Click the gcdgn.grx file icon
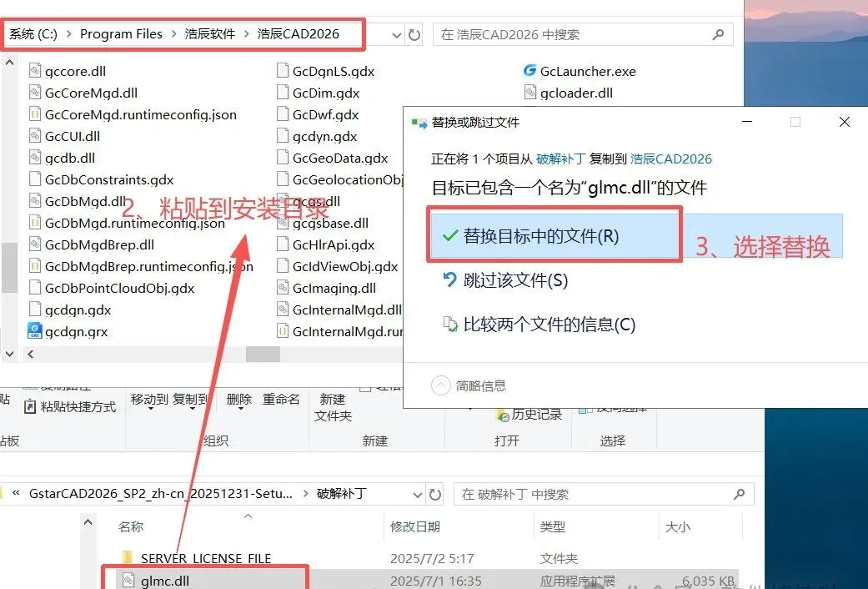Screen dimensions: 868x589 click(35, 331)
